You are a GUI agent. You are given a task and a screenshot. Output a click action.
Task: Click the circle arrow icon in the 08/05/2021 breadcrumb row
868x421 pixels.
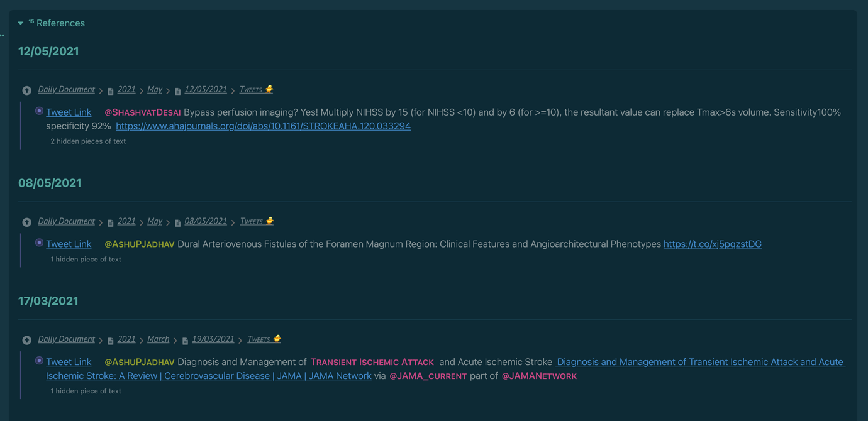click(x=26, y=222)
